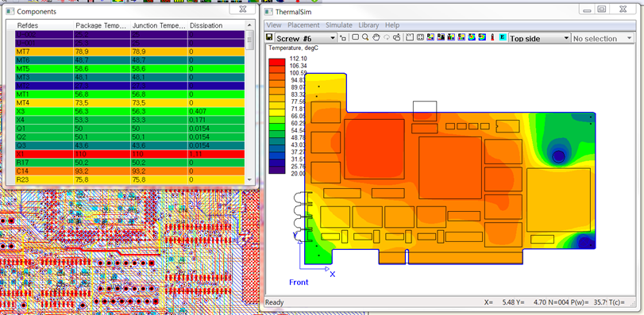Open the Simulate menu

tap(339, 25)
